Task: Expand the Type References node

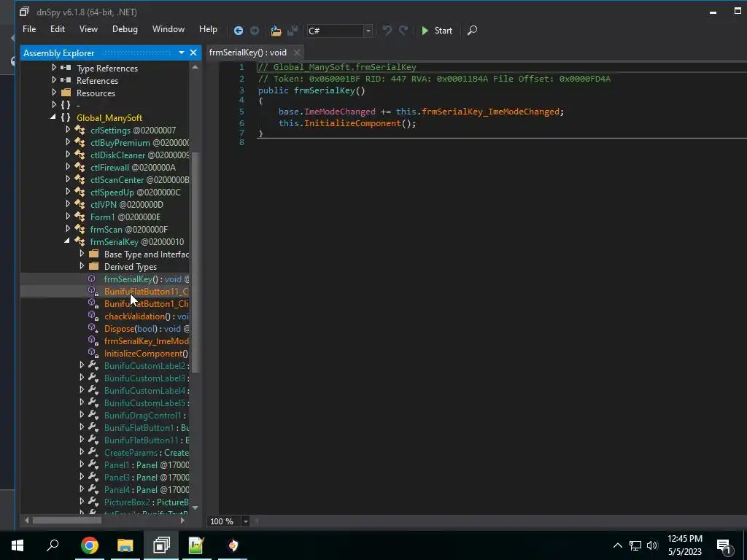Action: point(54,68)
